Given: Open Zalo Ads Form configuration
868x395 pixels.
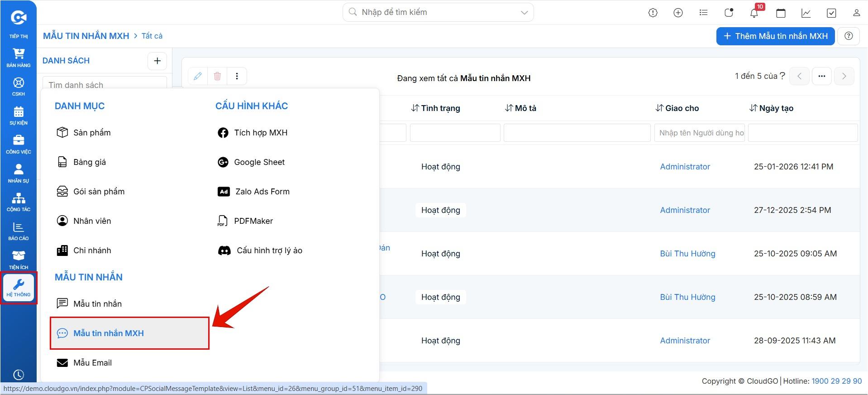Looking at the screenshot, I should (253, 192).
